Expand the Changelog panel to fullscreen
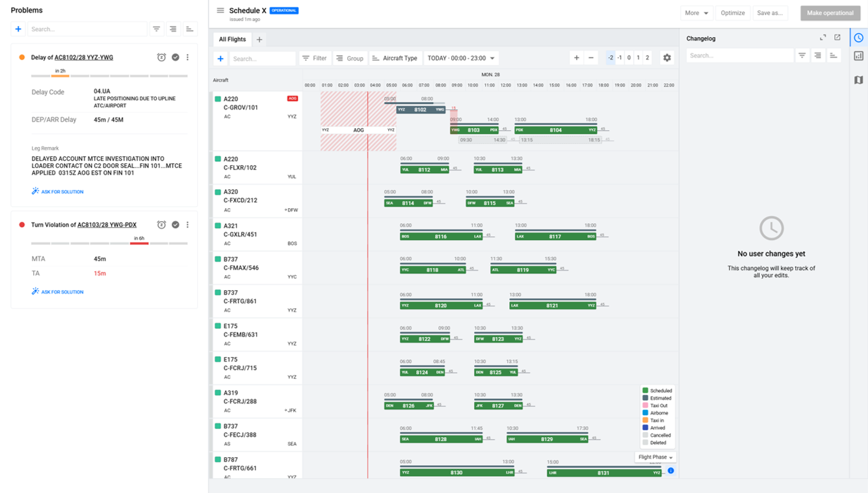Screen dimensions: 868x493 pyautogui.click(x=822, y=38)
